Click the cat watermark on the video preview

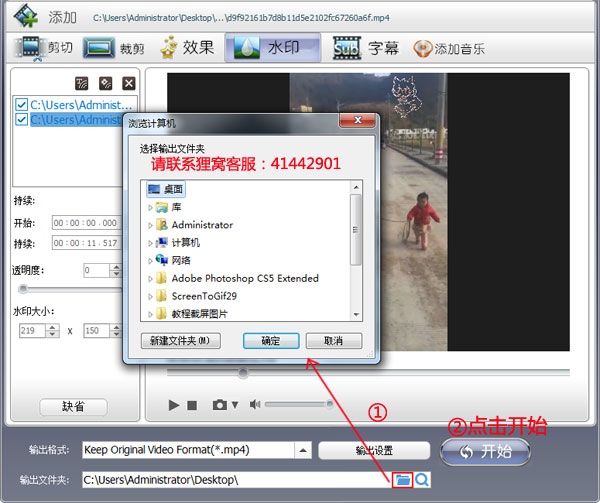tap(404, 96)
